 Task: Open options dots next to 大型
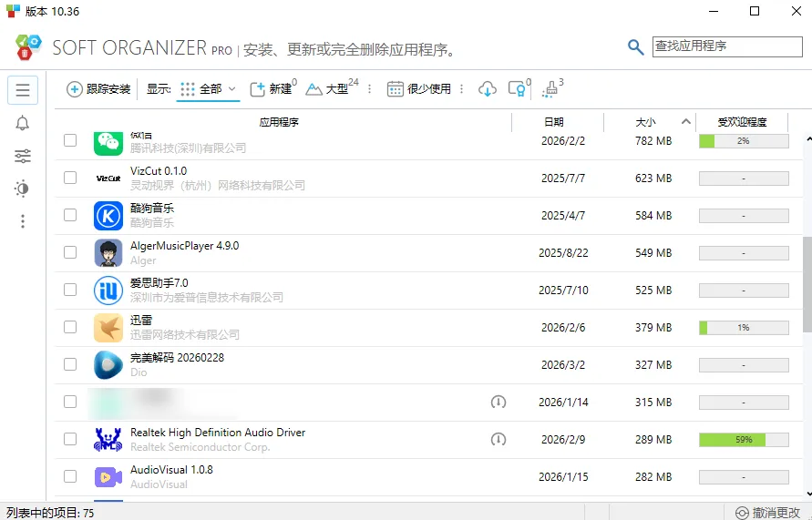[369, 89]
